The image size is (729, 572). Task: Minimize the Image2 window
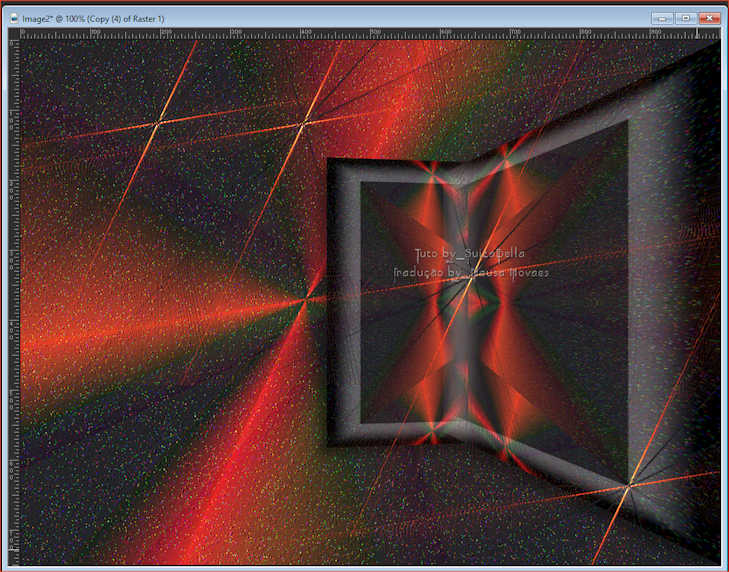[663, 18]
